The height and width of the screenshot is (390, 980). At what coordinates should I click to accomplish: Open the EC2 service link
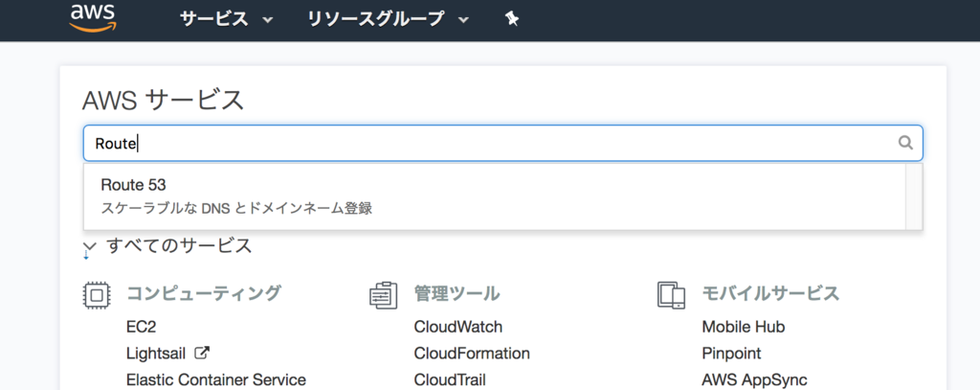click(x=141, y=327)
